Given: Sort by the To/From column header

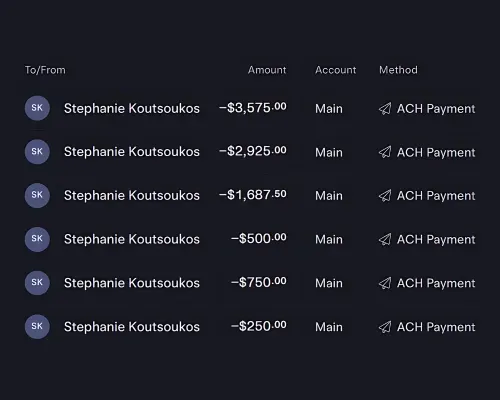Looking at the screenshot, I should pyautogui.click(x=45, y=70).
